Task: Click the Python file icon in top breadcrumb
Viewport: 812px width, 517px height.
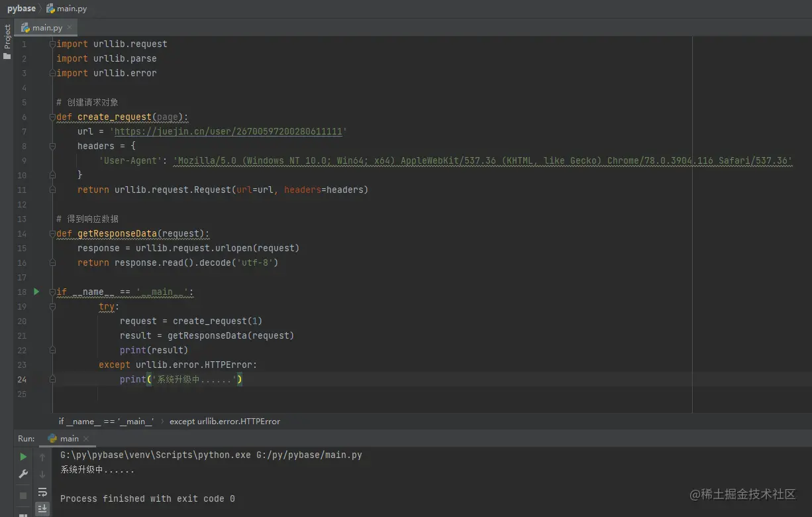Action: [x=50, y=9]
